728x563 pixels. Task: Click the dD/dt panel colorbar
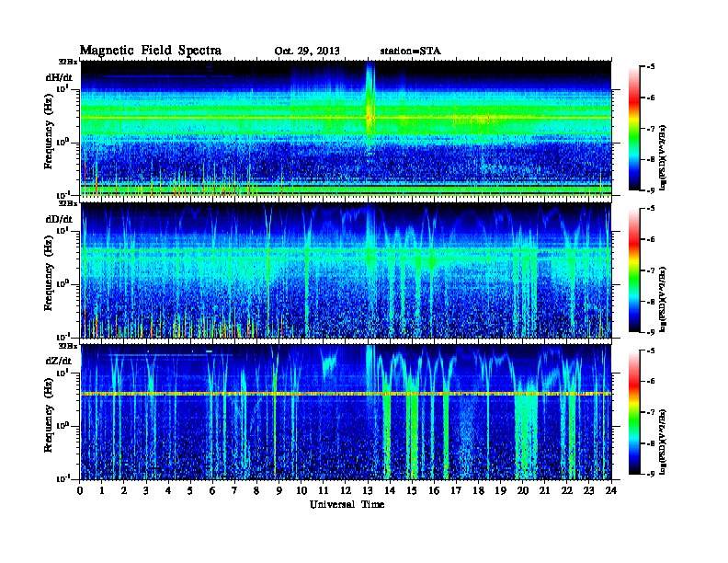(x=634, y=270)
